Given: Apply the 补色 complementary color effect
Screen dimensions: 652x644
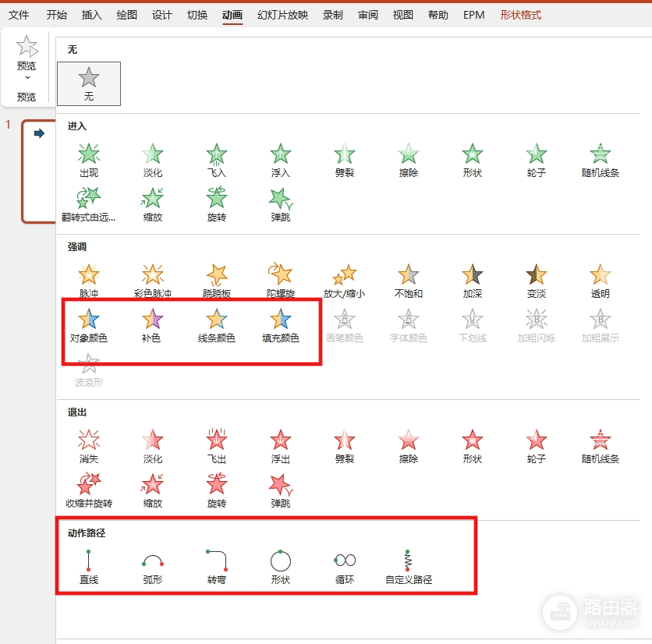Looking at the screenshot, I should tap(153, 326).
